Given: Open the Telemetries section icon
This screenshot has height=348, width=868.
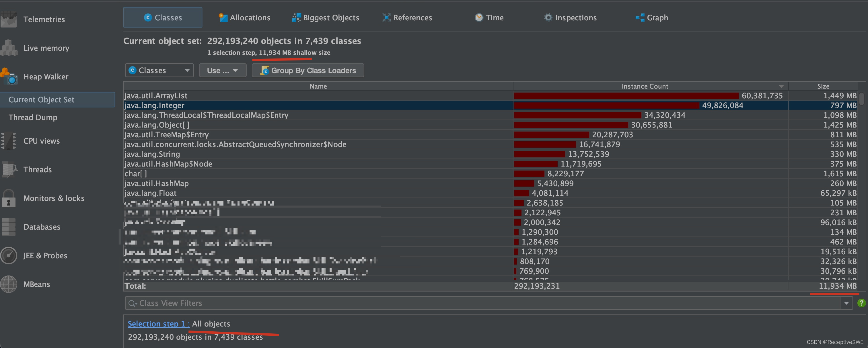Looking at the screenshot, I should pyautogui.click(x=8, y=19).
